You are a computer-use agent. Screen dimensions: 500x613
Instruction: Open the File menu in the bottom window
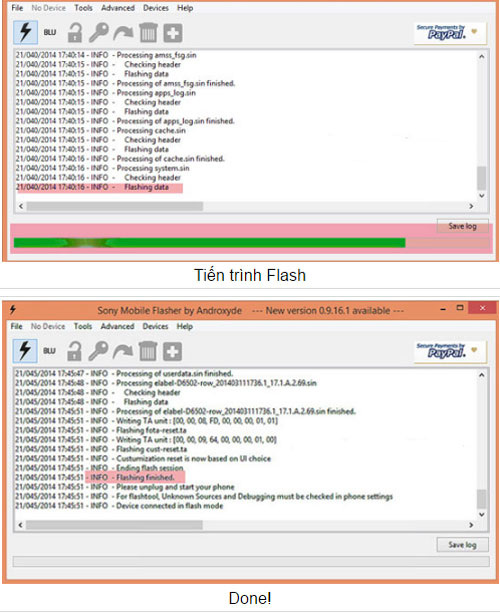pos(16,326)
